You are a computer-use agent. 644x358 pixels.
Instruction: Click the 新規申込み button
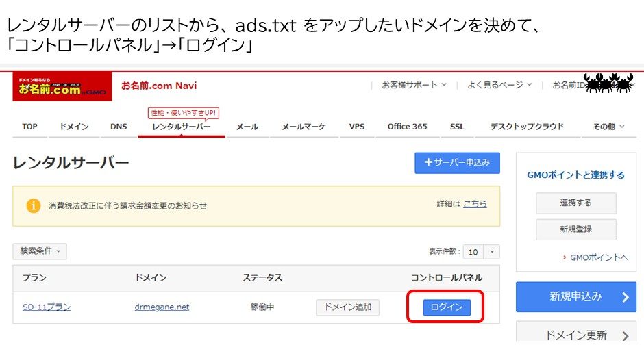pos(575,296)
